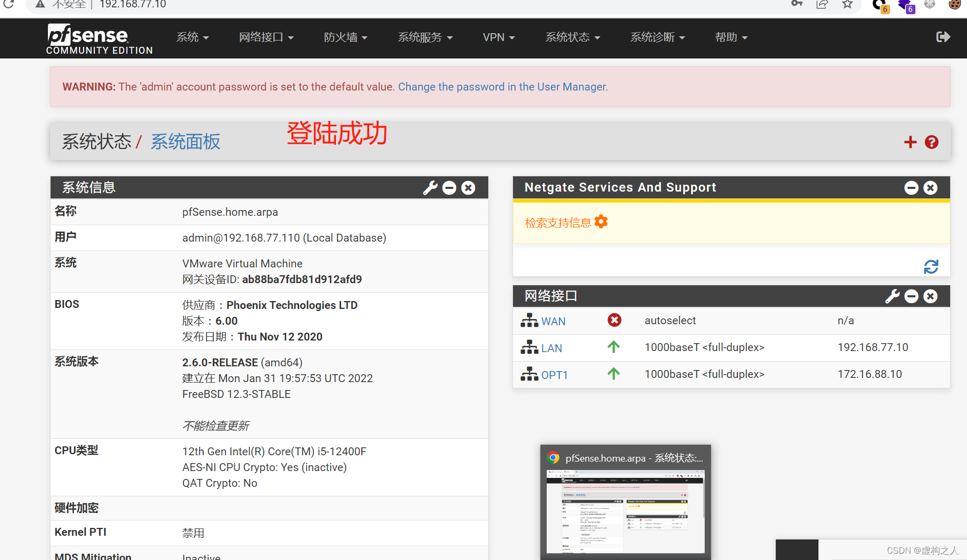Image resolution: width=967 pixels, height=560 pixels.
Task: Open the 系统状态 menu in the navbar
Action: click(573, 37)
